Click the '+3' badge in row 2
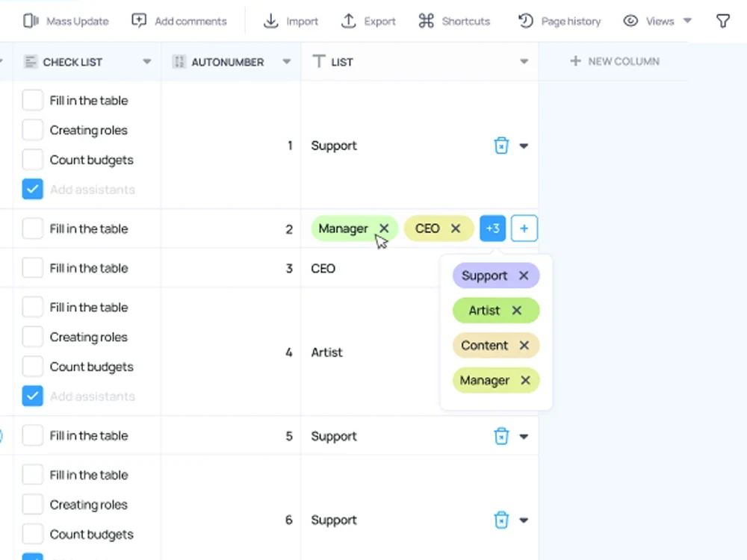747x560 pixels. click(492, 228)
